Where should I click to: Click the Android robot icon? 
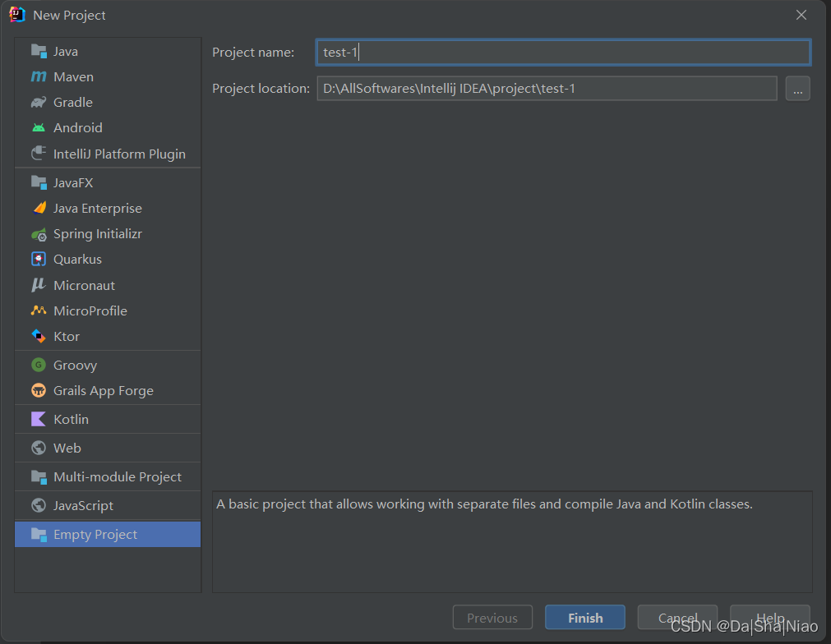click(39, 127)
